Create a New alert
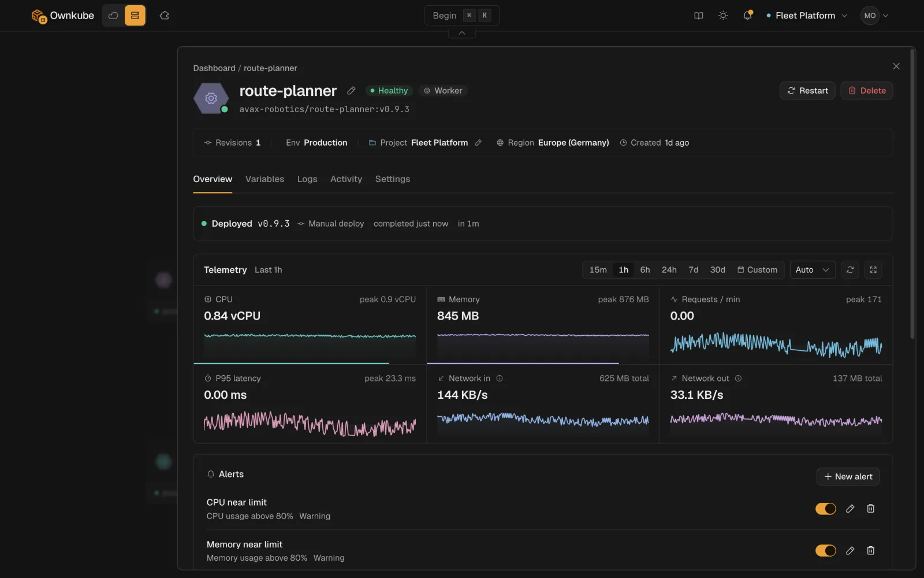 pyautogui.click(x=848, y=477)
